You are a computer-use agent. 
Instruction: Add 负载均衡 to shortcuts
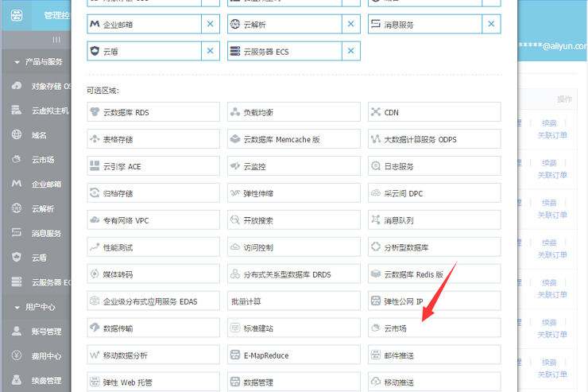(294, 112)
